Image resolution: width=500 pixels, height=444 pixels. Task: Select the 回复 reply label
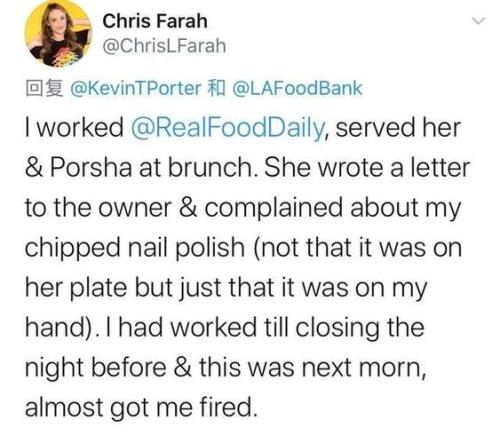pyautogui.click(x=44, y=88)
